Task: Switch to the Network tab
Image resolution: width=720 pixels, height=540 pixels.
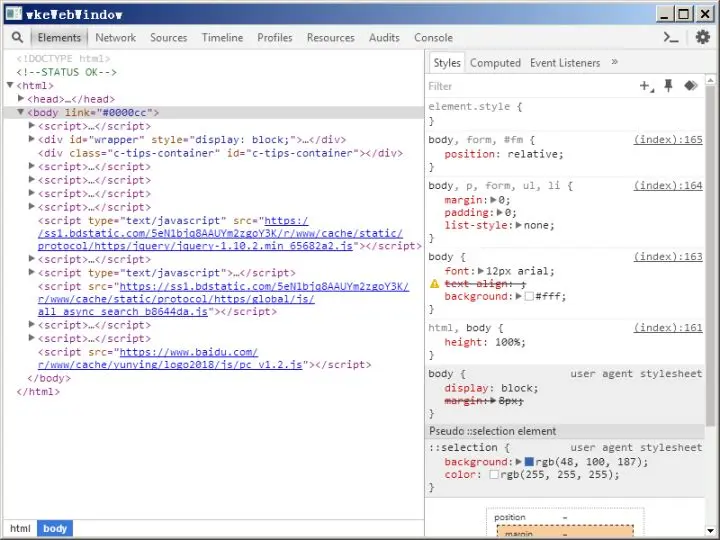Action: point(116,38)
